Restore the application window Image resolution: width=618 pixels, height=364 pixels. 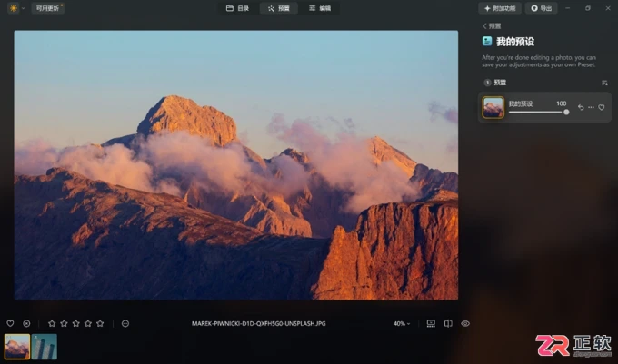click(x=588, y=8)
